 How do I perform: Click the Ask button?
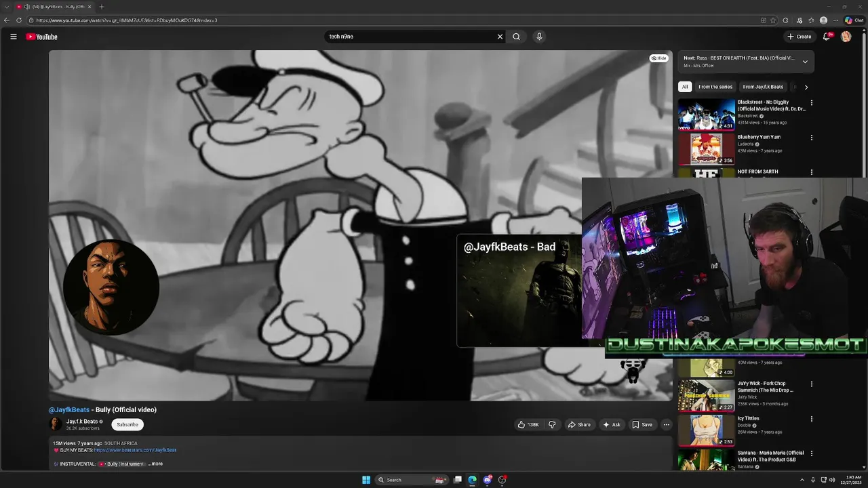tap(611, 425)
